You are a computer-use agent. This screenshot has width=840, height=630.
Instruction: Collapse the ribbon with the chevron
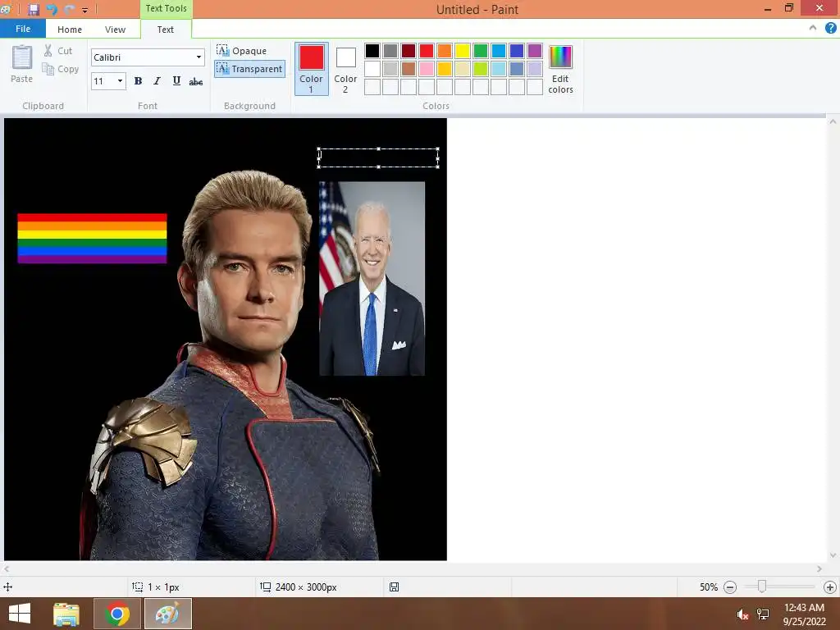pyautogui.click(x=813, y=28)
